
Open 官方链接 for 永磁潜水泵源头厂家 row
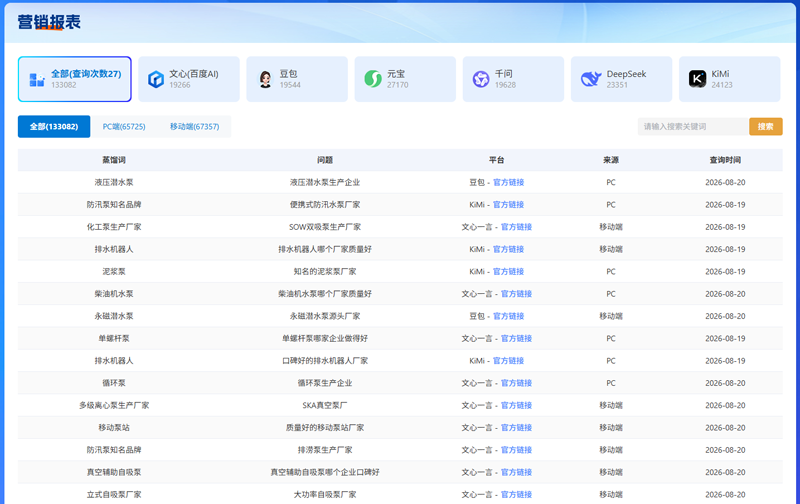[508, 316]
